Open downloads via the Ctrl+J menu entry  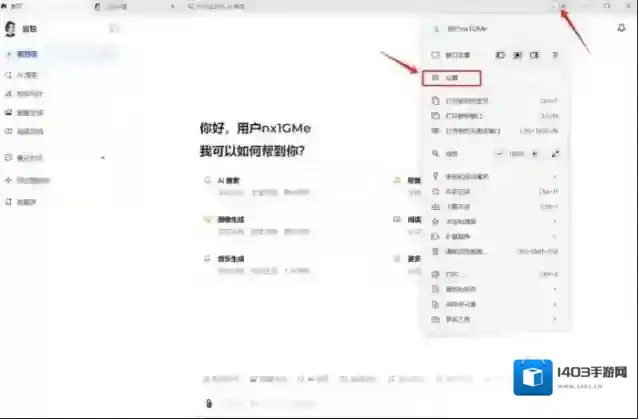pos(494,207)
